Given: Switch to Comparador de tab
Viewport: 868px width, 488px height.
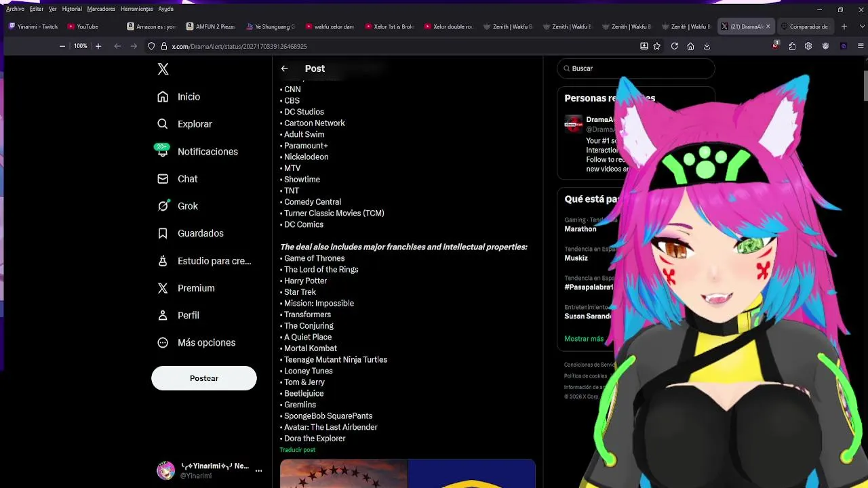Looking at the screenshot, I should point(806,26).
